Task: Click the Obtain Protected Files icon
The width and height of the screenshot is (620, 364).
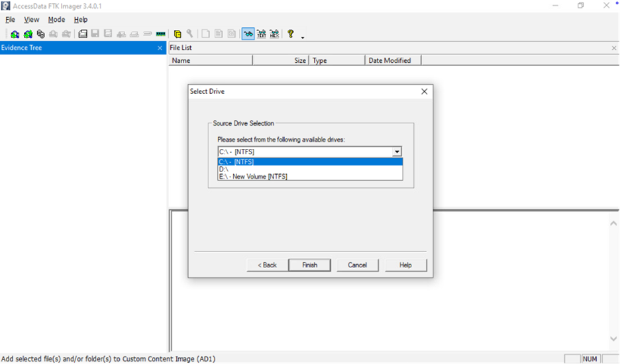Action: pos(178,34)
